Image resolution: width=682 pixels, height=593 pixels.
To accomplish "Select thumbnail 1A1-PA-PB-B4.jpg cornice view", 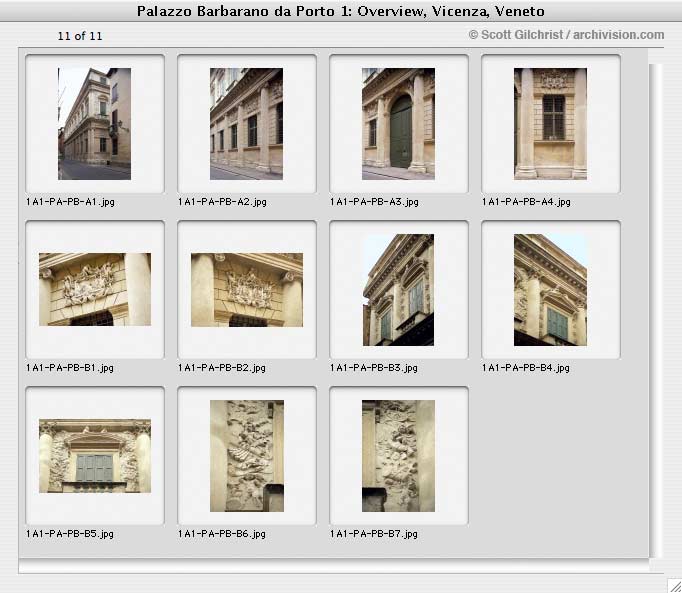I will (550, 290).
